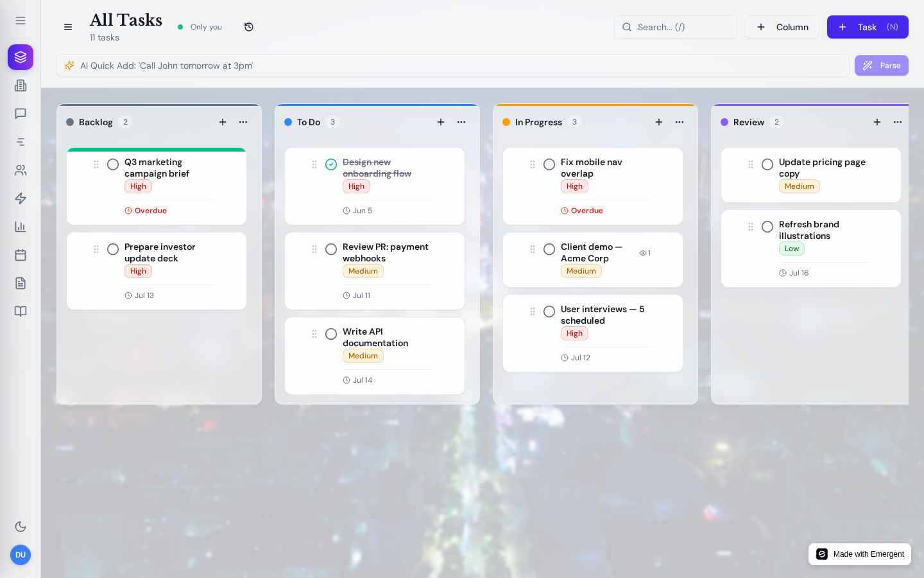The width and height of the screenshot is (924, 578).
Task: Open the hamburger menu in the sidebar
Action: 21,21
